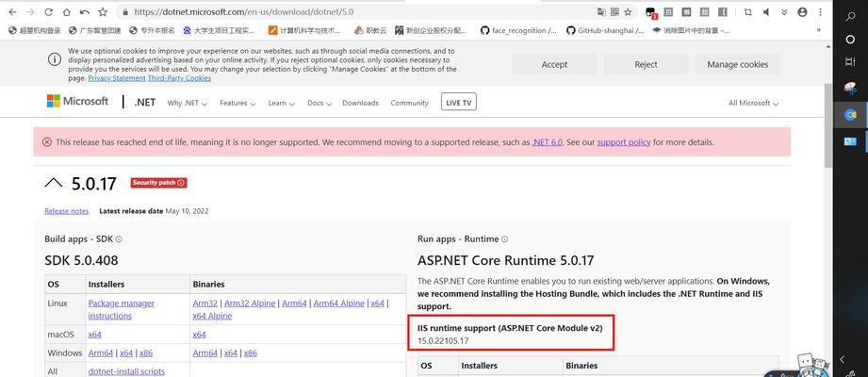The height and width of the screenshot is (377, 868).
Task: Go to the .NET home link
Action: [x=145, y=103]
